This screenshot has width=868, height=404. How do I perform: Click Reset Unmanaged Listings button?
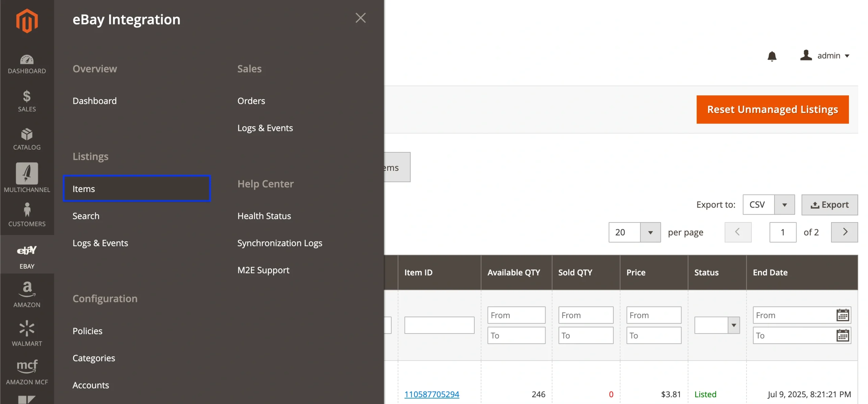coord(772,110)
